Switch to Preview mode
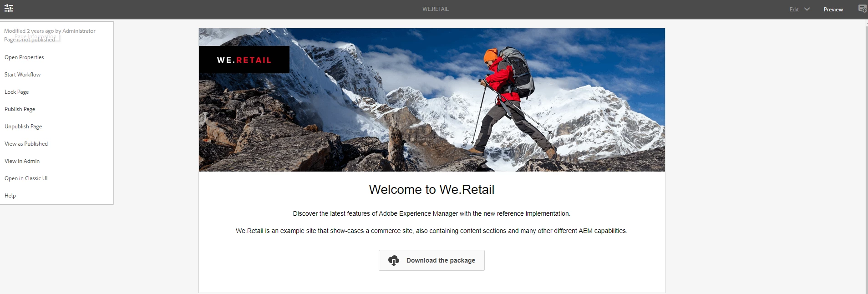 point(833,10)
